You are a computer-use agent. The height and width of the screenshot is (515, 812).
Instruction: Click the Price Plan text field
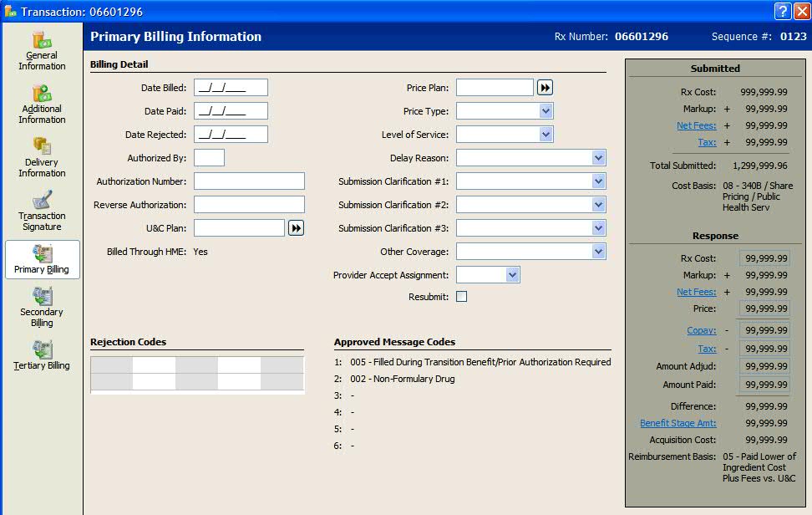point(495,88)
